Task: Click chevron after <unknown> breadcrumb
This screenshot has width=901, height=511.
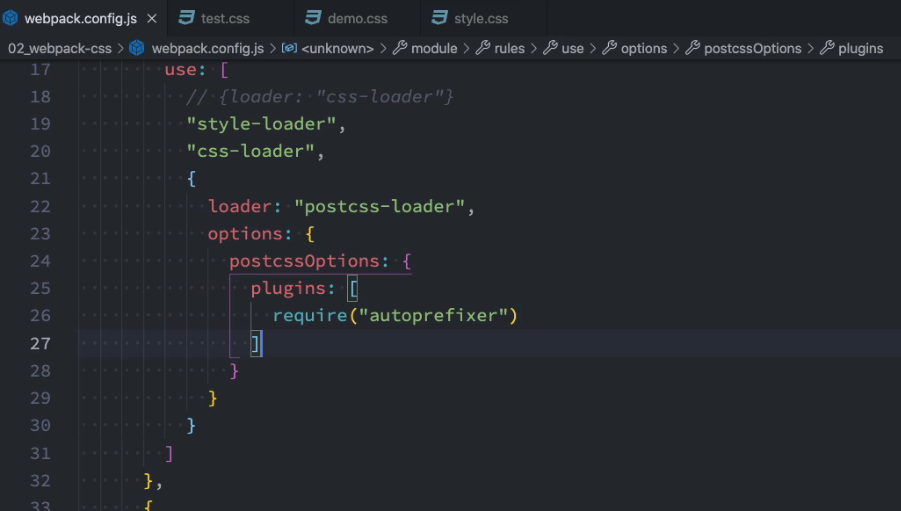Action: 383,48
